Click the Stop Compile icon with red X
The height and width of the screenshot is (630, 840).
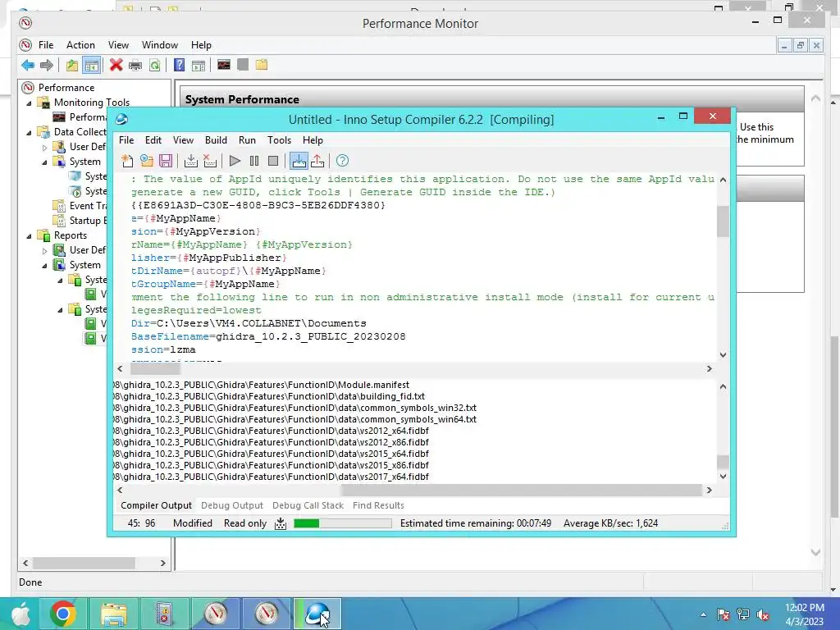point(210,161)
